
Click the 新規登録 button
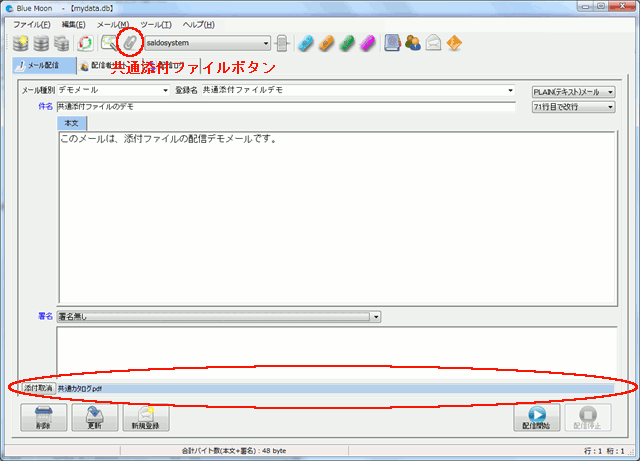coord(145,417)
